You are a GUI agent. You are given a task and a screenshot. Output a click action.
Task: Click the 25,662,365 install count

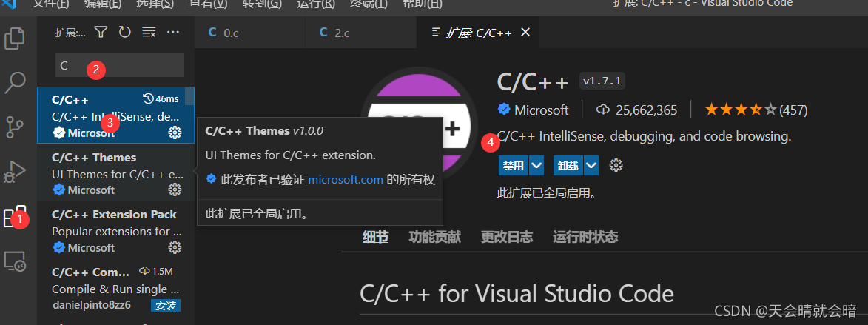(x=636, y=110)
